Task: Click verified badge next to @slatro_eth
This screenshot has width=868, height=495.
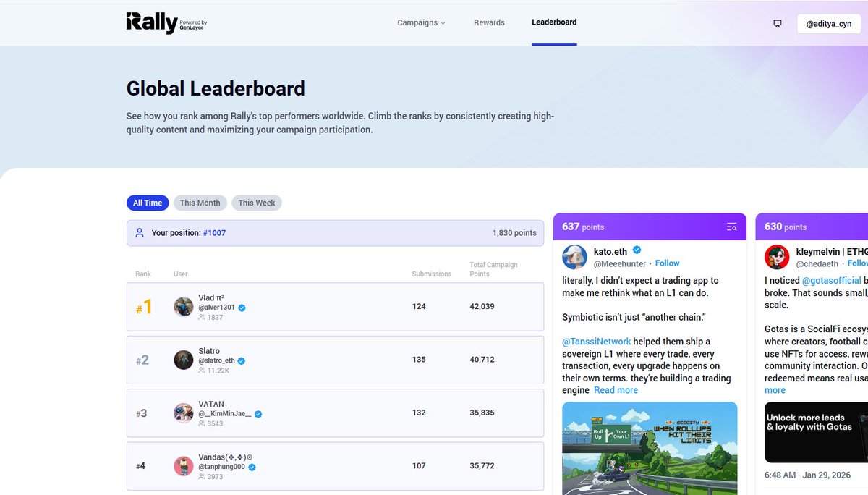Action: click(x=242, y=360)
